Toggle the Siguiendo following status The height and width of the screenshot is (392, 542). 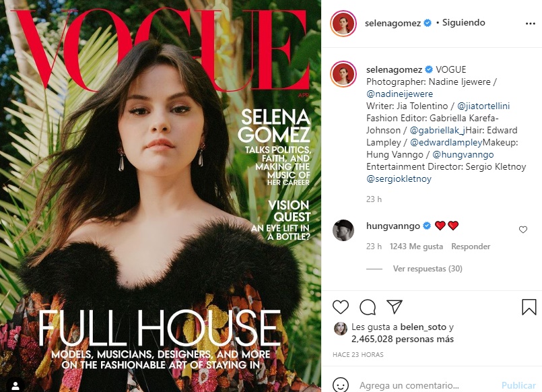click(x=463, y=22)
